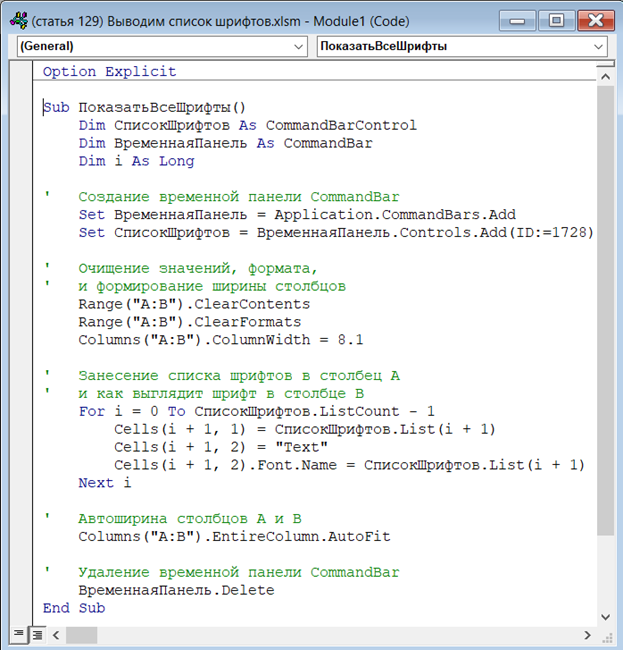The height and width of the screenshot is (650, 623).
Task: Click the horizontal scrollbar right arrow
Action: point(587,635)
